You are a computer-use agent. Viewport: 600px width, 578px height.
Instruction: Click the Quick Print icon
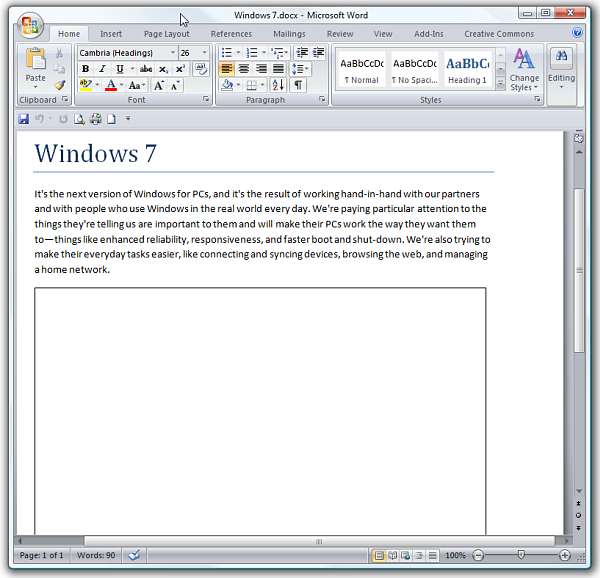click(96, 119)
